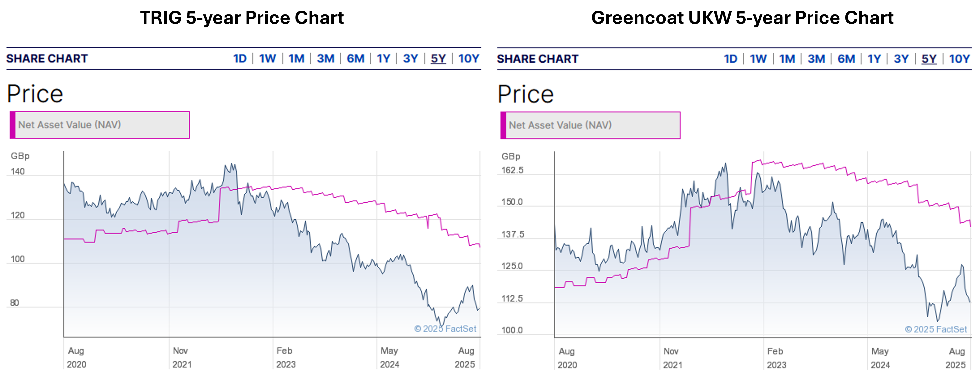Image resolution: width=980 pixels, height=383 pixels.
Task: Switch left share chart to 6M
Action: [355, 59]
